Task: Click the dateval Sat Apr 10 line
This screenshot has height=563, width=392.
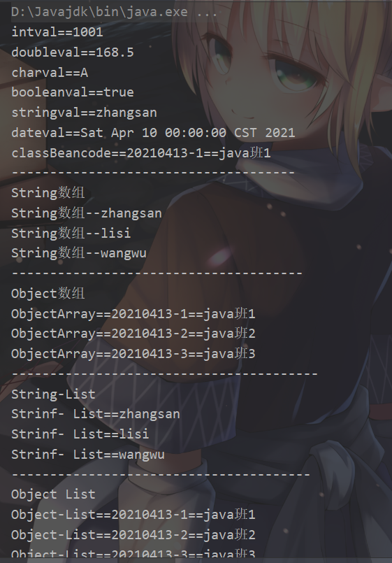Action: coord(153,133)
